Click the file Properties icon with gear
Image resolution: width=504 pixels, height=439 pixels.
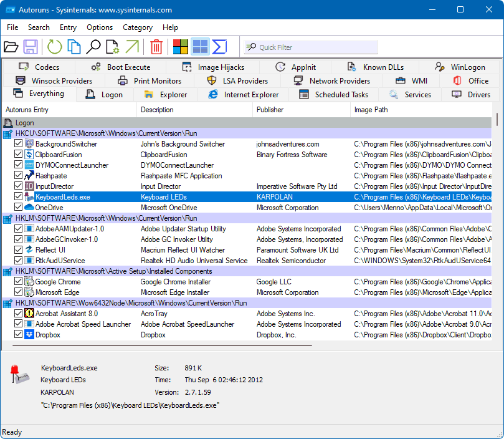(113, 47)
